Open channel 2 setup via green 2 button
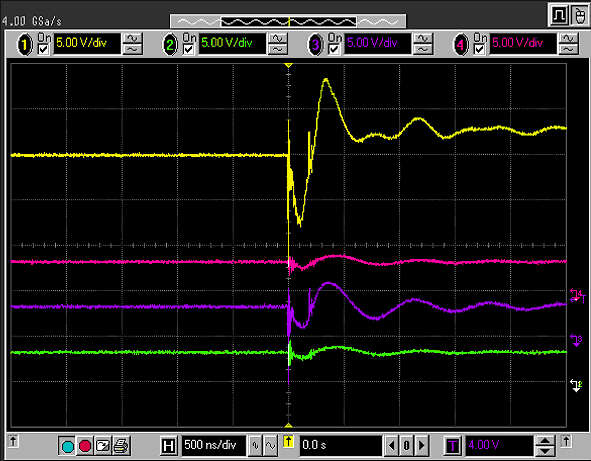Image resolution: width=591 pixels, height=461 pixels. pos(170,44)
